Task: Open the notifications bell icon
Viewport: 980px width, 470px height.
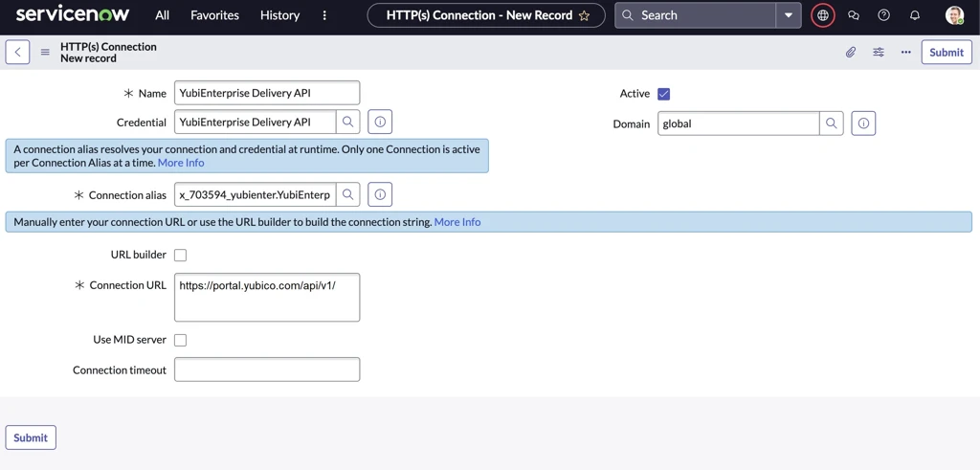Action: (914, 15)
